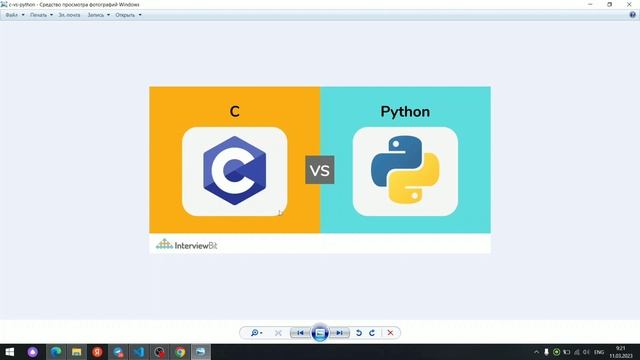Open the photo viewer taskbar icon
This screenshot has height=360, width=640.
coord(201,352)
